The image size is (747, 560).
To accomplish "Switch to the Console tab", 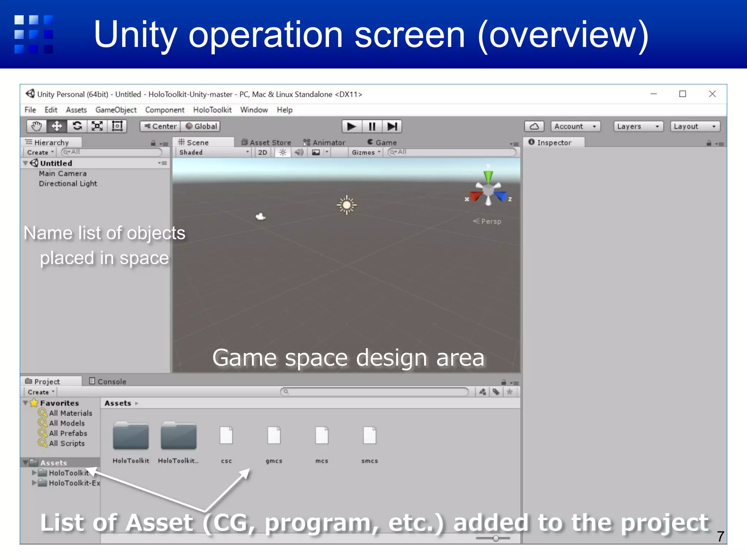I will [108, 381].
